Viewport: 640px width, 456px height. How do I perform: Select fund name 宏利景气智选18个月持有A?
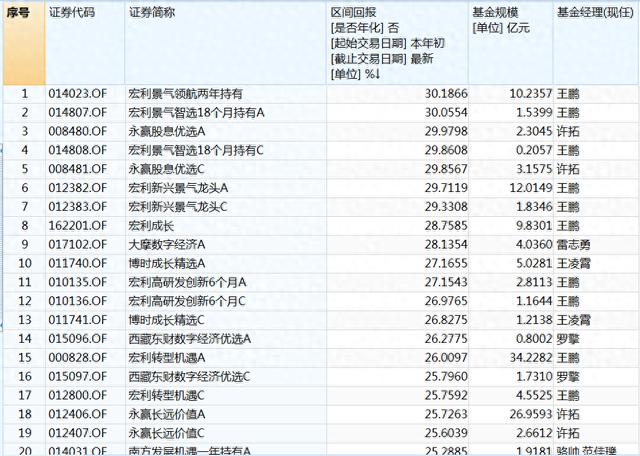point(196,113)
